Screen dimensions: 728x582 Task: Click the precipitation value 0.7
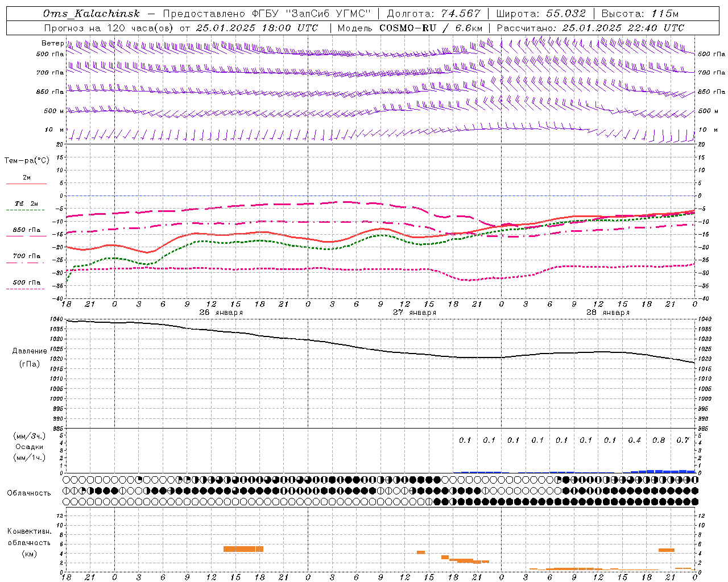682,440
